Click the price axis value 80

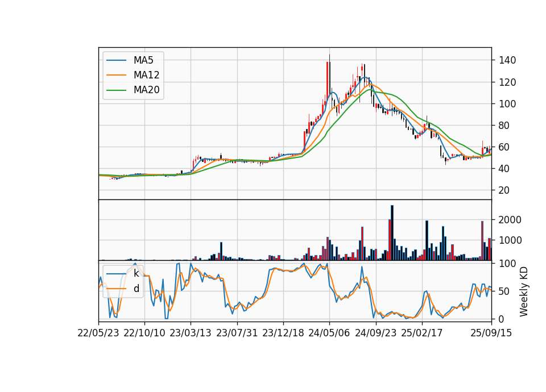pos(504,126)
